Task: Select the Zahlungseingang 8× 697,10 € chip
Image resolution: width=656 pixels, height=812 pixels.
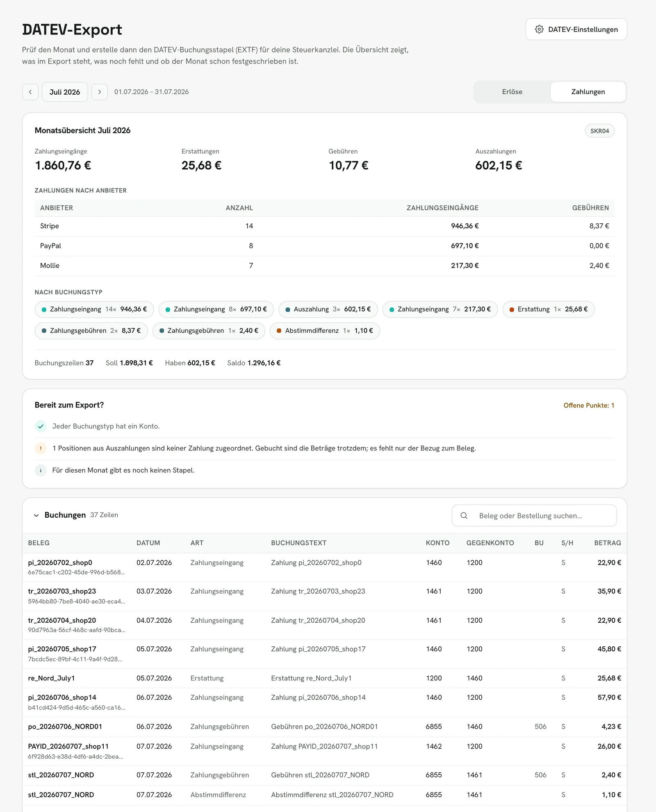Action: pyautogui.click(x=216, y=309)
